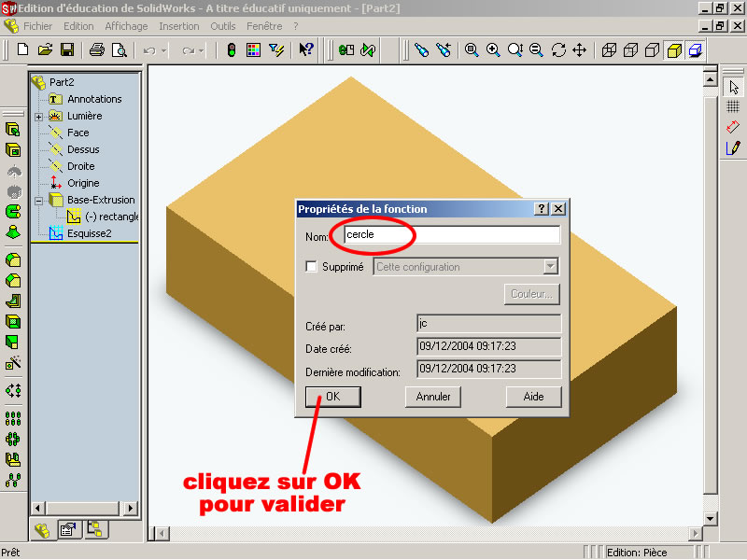Click the Shell icon in left toolbar
The image size is (747, 560).
pos(13,322)
